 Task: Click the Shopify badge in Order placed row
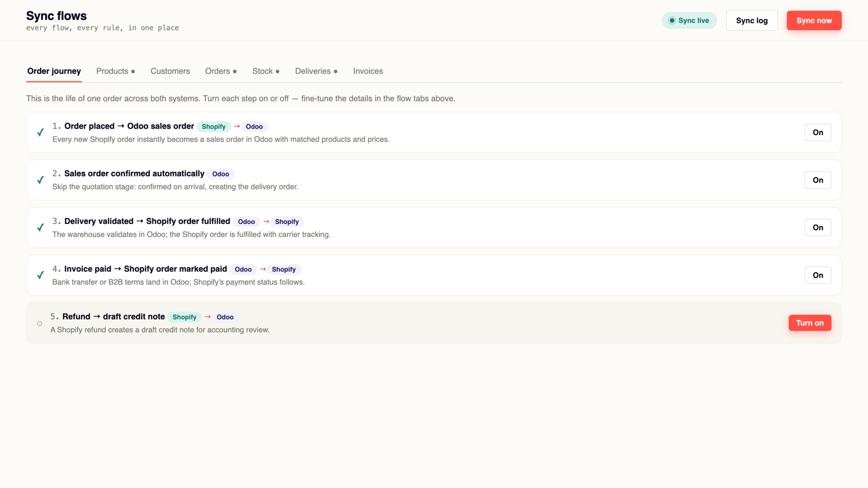[214, 126]
